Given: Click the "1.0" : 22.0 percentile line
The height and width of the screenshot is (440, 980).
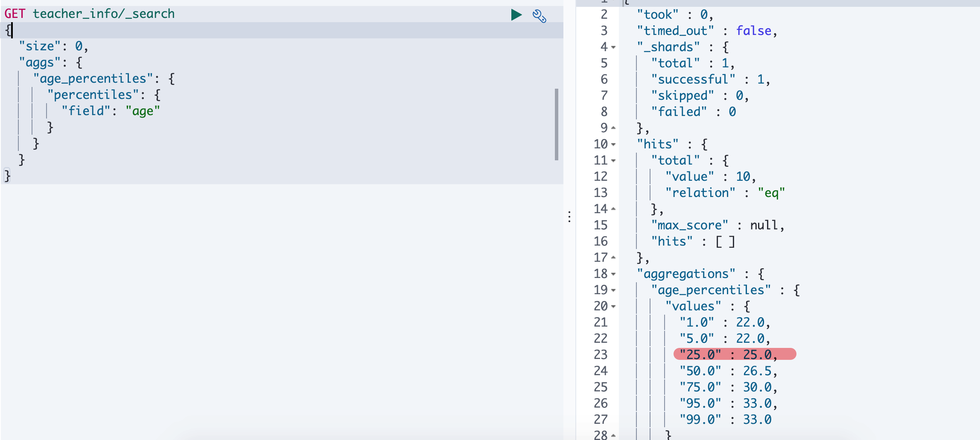Looking at the screenshot, I should (725, 322).
